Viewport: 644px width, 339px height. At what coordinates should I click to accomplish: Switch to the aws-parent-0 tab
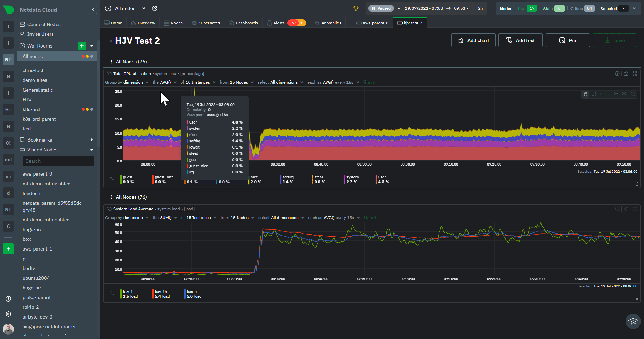tap(372, 23)
